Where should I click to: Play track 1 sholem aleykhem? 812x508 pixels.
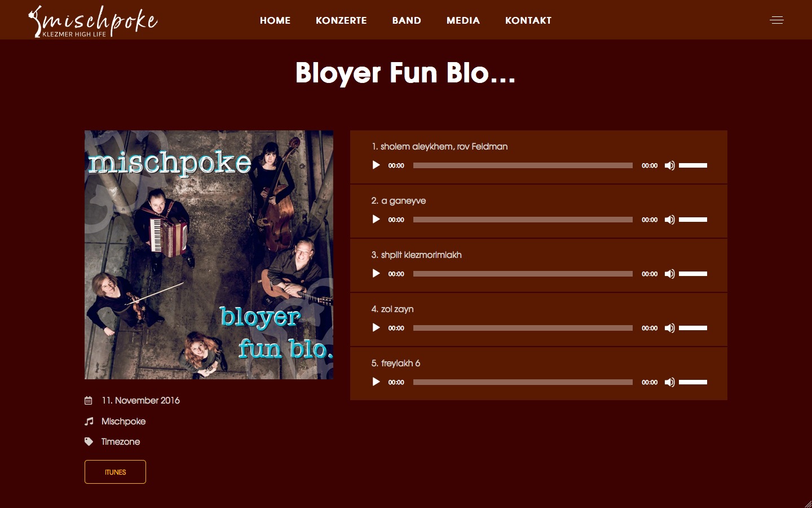[x=376, y=165]
